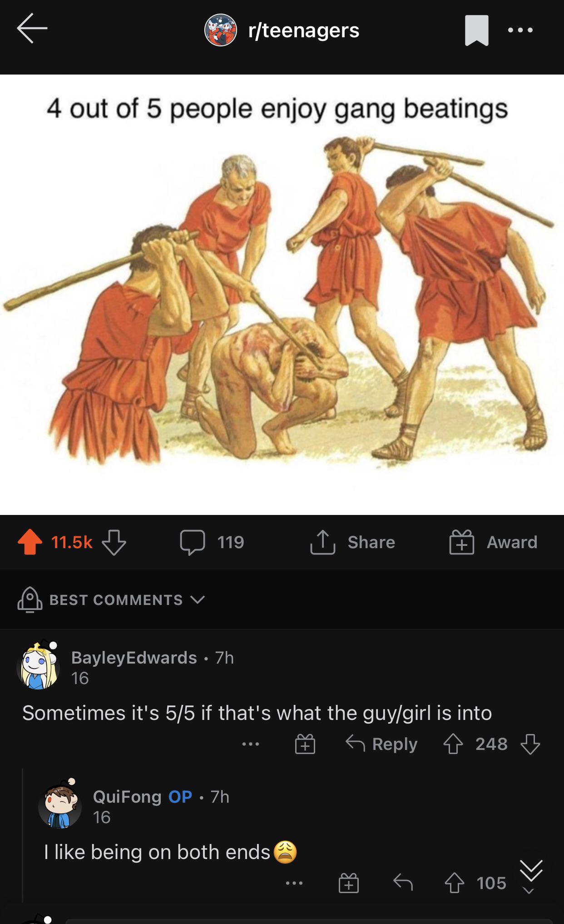564x924 pixels.
Task: Open the 119 comments icon
Action: click(x=193, y=542)
